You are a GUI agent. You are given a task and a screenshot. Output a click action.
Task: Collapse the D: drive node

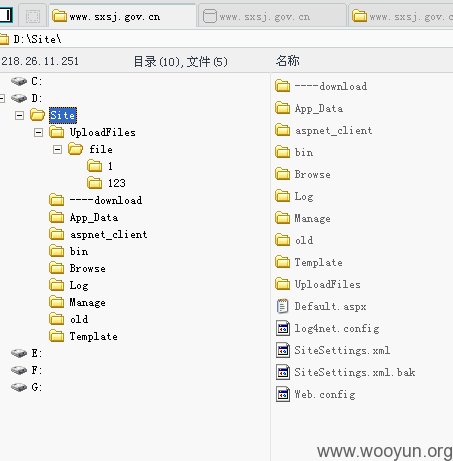click(2, 98)
